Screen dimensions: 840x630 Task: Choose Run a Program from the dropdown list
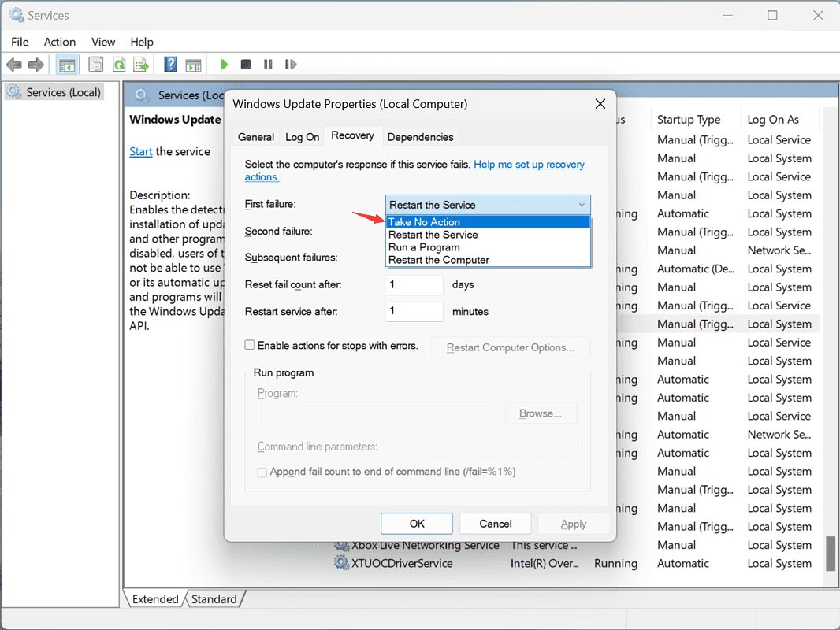click(488, 247)
